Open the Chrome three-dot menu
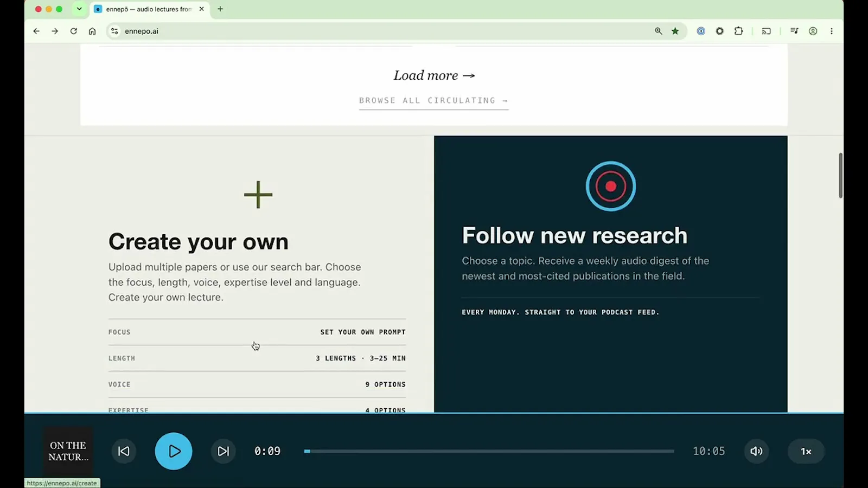The image size is (868, 488). 831,31
